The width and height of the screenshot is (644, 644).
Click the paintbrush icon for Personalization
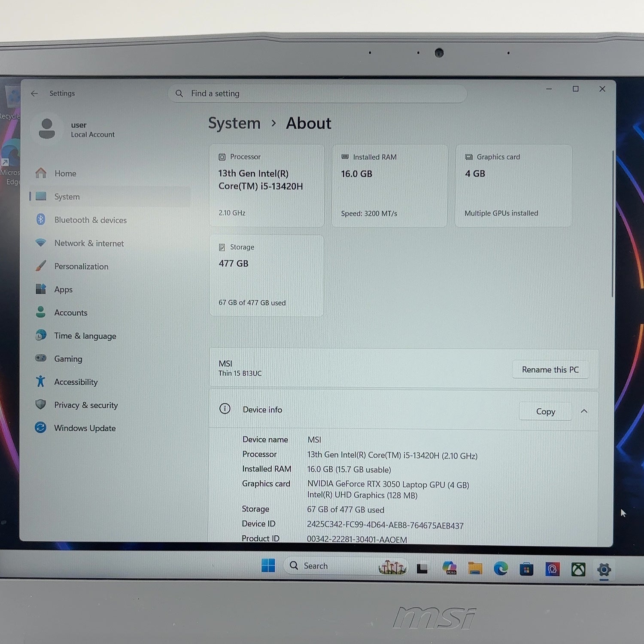click(x=41, y=266)
